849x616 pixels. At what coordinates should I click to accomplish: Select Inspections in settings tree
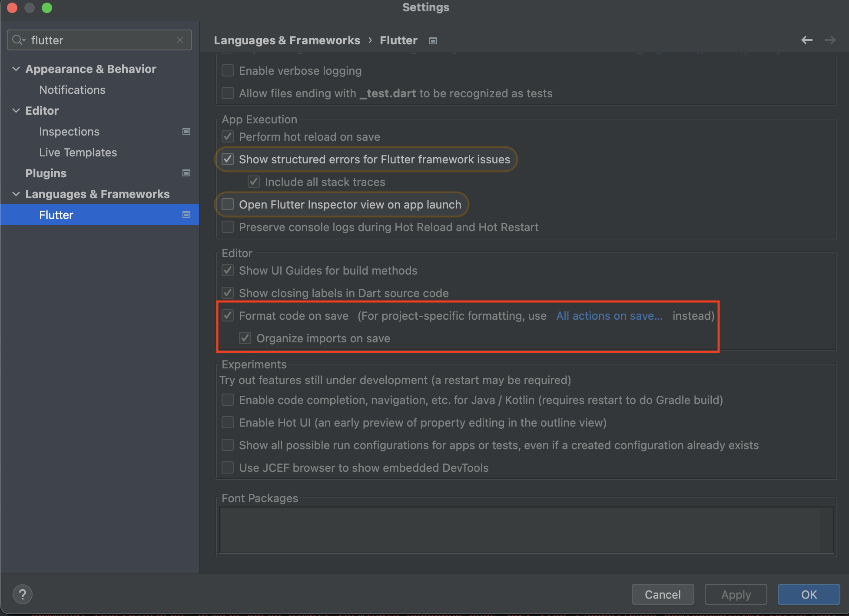(69, 131)
